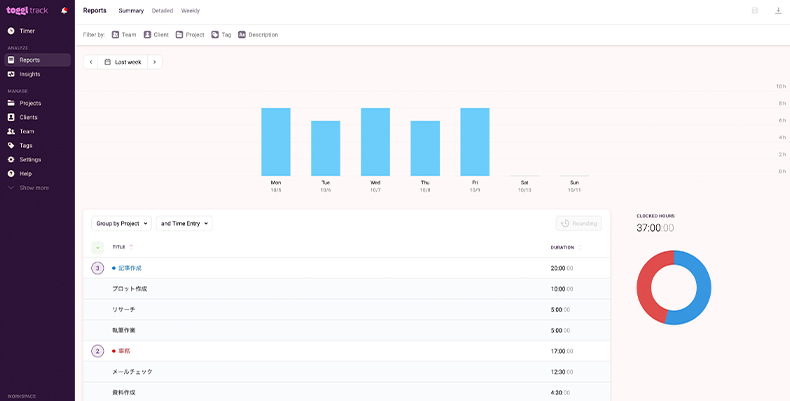This screenshot has height=401, width=790.
Task: Open the Group by Project dropdown
Action: point(121,223)
